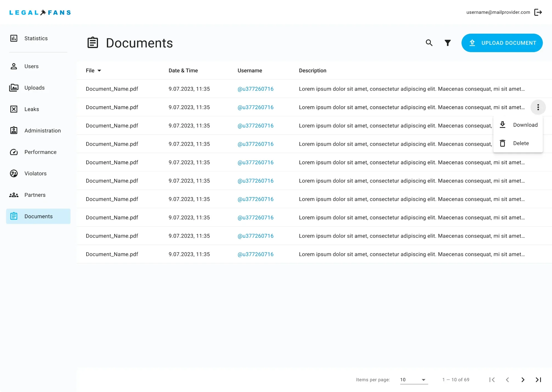Click the Description column header

coord(312,71)
